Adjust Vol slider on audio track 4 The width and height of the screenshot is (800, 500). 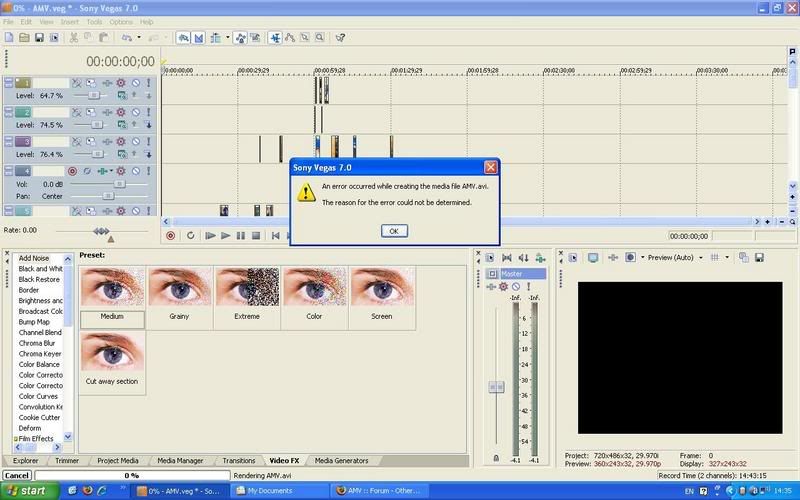(119, 184)
